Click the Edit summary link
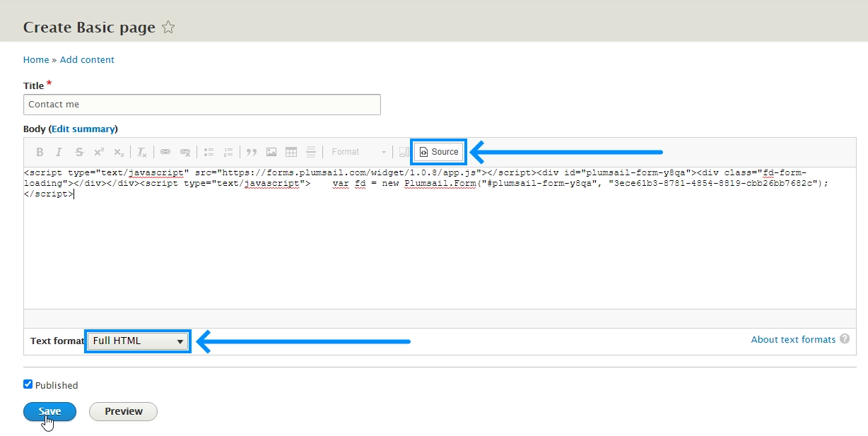This screenshot has height=436, width=868. (83, 129)
